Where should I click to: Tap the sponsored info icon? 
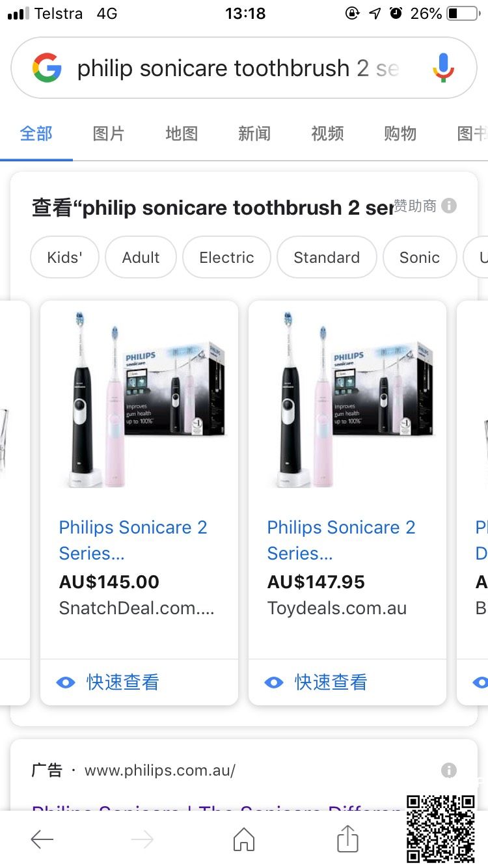click(x=449, y=206)
